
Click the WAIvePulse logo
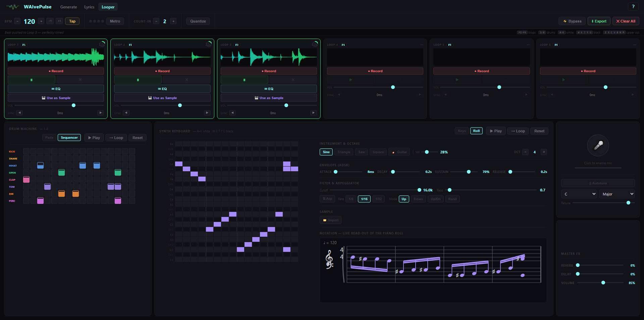click(29, 7)
